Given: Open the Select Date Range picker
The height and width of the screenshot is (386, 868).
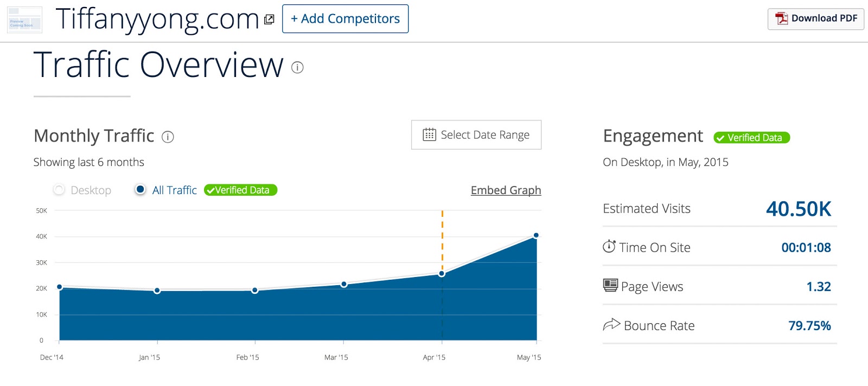Looking at the screenshot, I should pyautogui.click(x=476, y=134).
